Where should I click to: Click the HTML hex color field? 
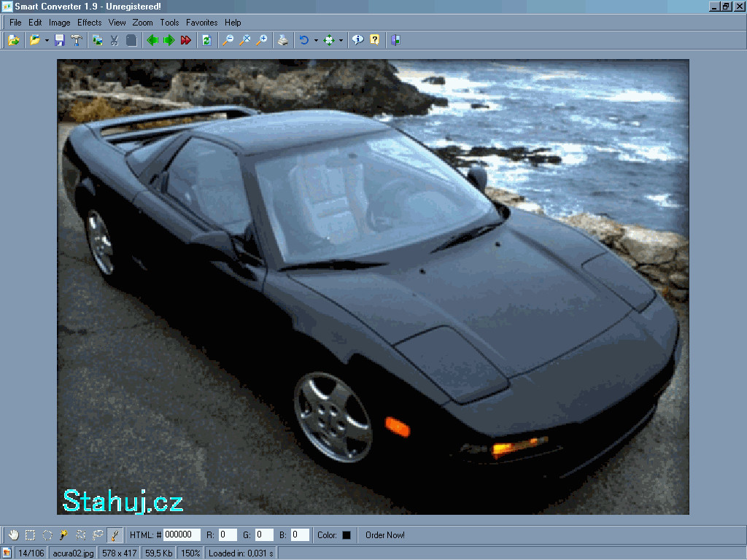[182, 534]
